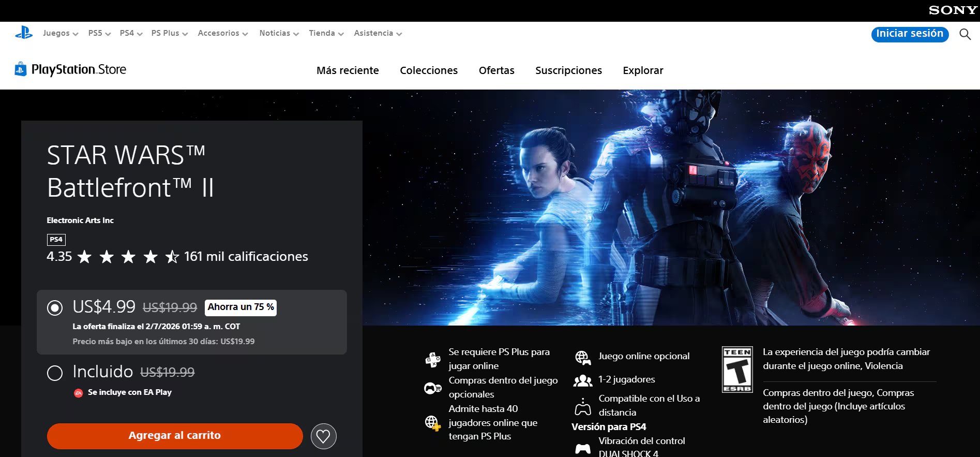980x457 pixels.
Task: Click the PlayStation Store bag logo
Action: 21,69
